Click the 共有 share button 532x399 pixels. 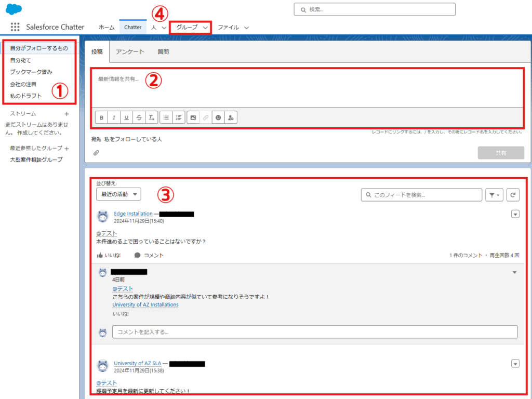point(501,153)
